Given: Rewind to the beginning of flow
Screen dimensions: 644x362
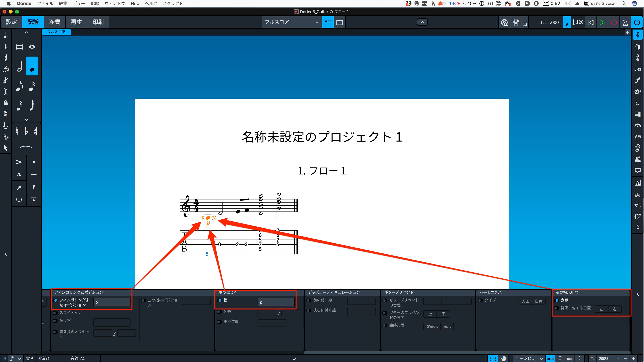Looking at the screenshot, I should click(x=591, y=22).
